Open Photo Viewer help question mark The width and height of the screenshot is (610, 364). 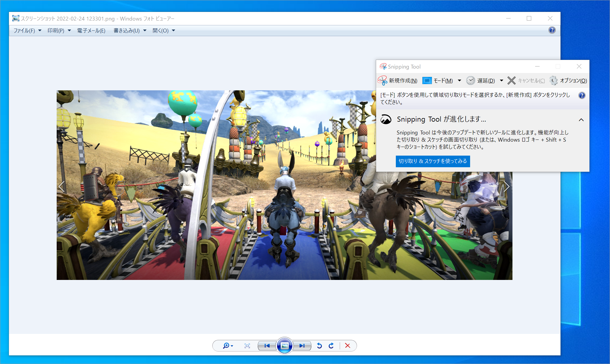[x=552, y=30]
